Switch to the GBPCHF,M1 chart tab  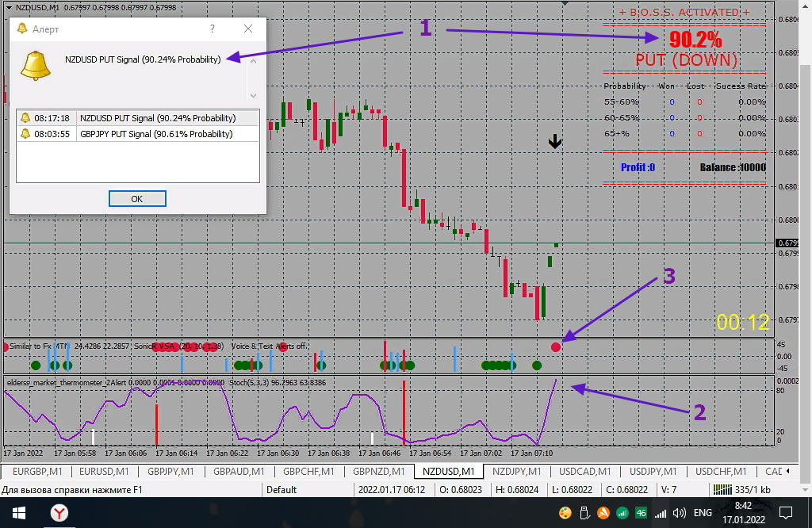coord(308,472)
